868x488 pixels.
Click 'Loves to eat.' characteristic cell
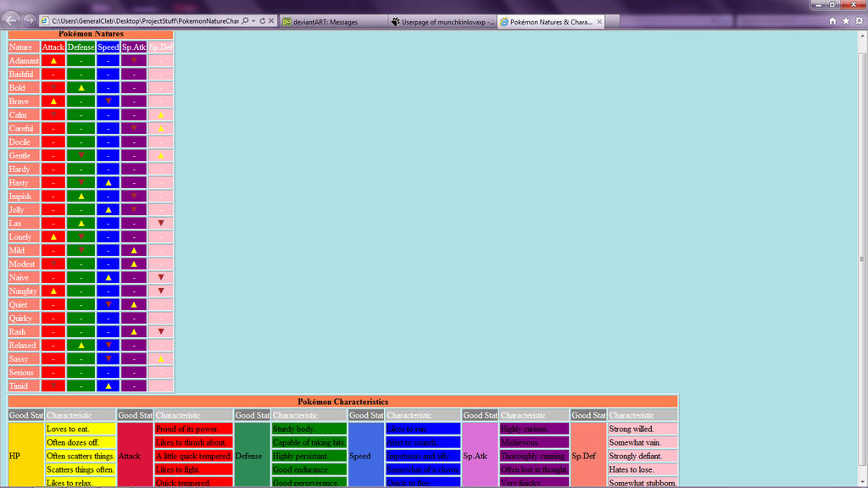pyautogui.click(x=81, y=429)
